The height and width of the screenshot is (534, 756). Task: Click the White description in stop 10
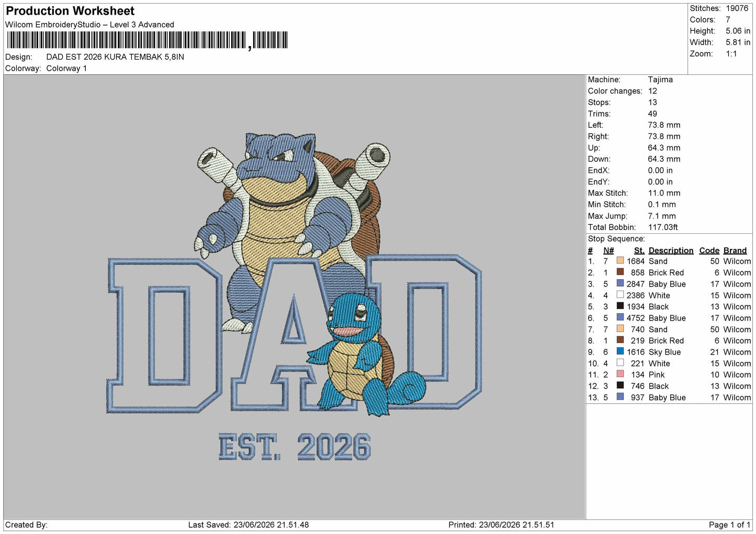[x=659, y=363]
